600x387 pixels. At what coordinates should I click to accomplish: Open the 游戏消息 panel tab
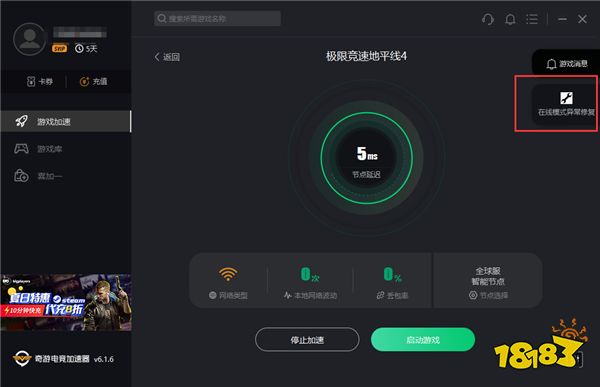[567, 64]
